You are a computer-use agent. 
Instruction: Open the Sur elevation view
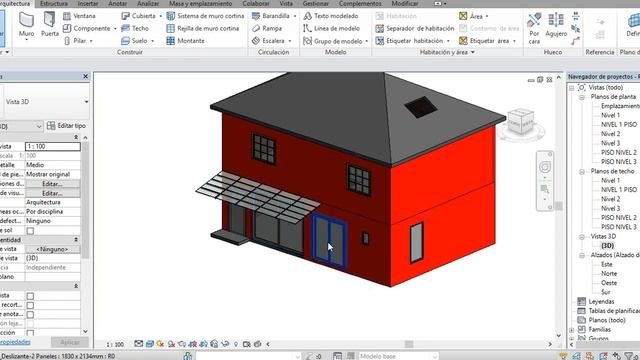coord(606,292)
